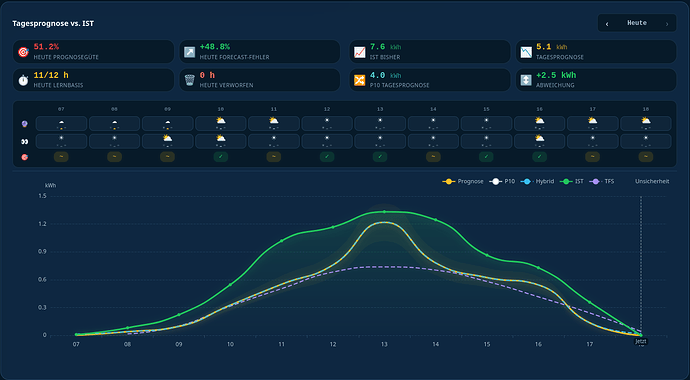The height and width of the screenshot is (380, 690).
Task: Click the IST data point at 13
Action: tap(384, 212)
